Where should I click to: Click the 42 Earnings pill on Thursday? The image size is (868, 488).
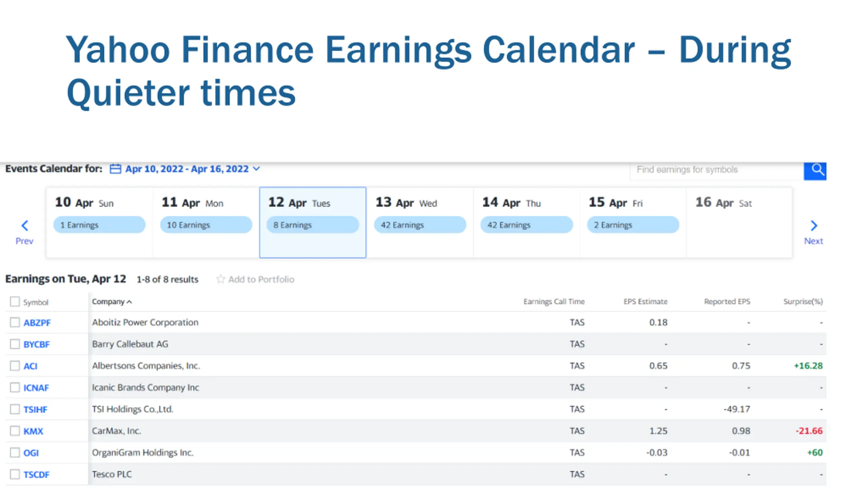[x=527, y=225]
